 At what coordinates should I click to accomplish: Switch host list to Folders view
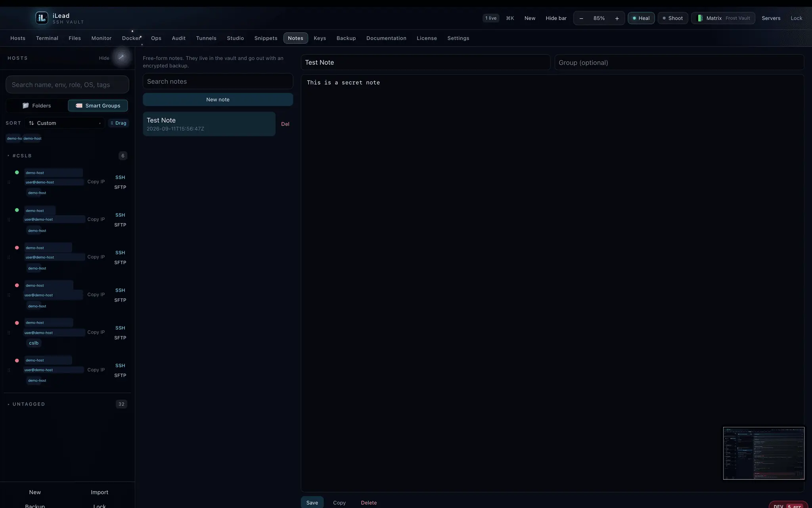(37, 106)
